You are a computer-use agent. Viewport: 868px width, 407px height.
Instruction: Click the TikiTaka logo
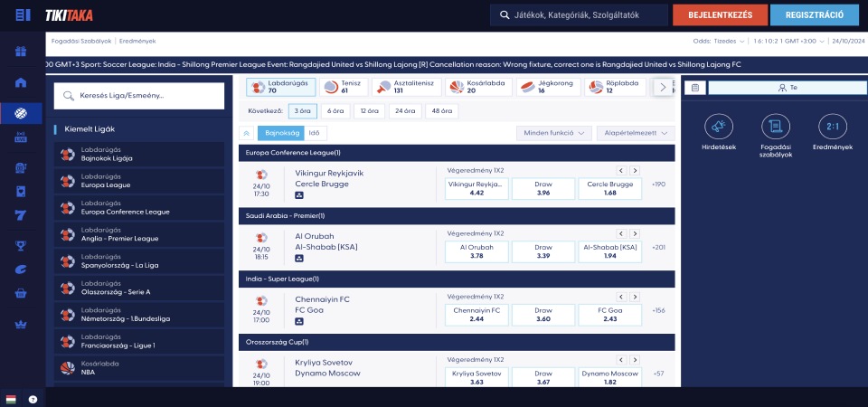click(x=70, y=15)
